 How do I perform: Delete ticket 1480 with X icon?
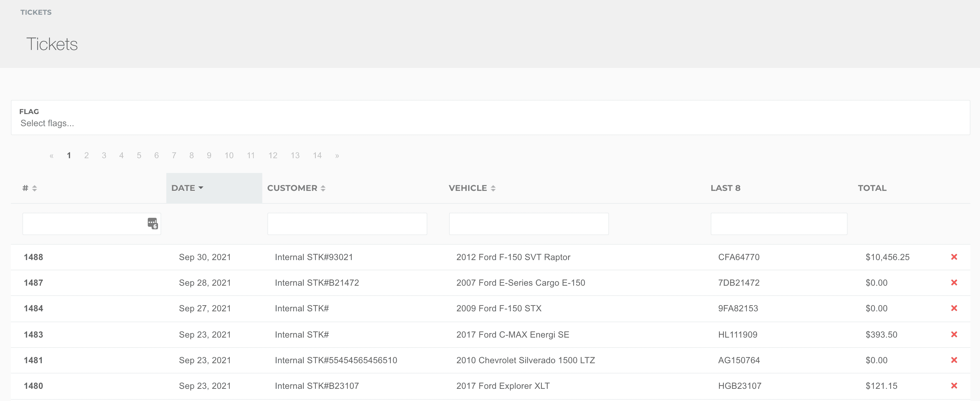[954, 386]
